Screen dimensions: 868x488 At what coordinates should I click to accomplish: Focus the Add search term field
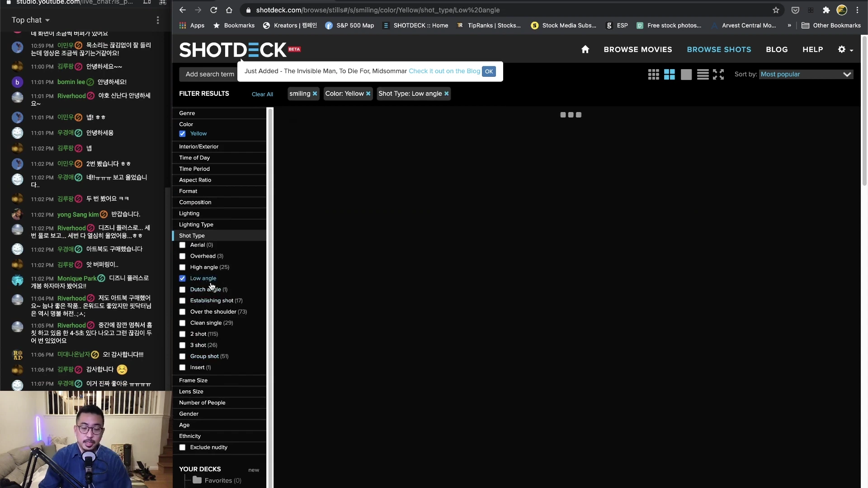coord(209,74)
